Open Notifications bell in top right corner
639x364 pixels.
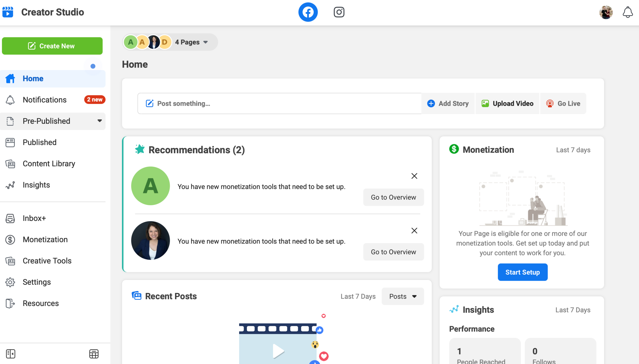click(627, 12)
